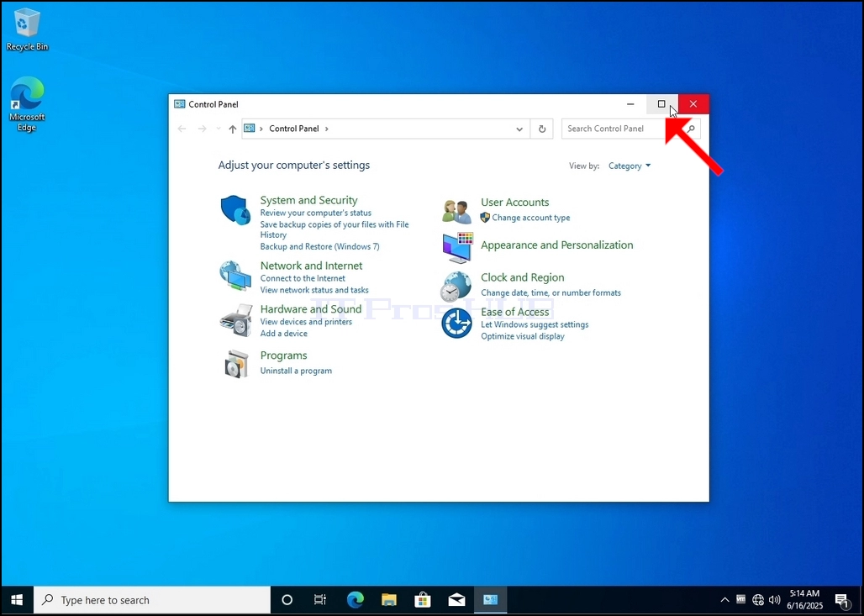Image resolution: width=864 pixels, height=616 pixels.
Task: Open the Clock and Region globe icon
Action: [456, 286]
